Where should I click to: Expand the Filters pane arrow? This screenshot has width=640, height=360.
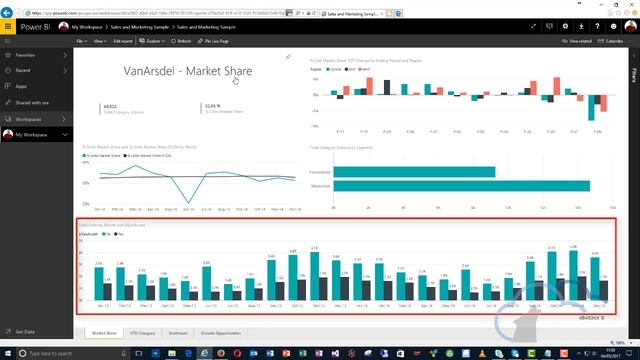pyautogui.click(x=634, y=55)
